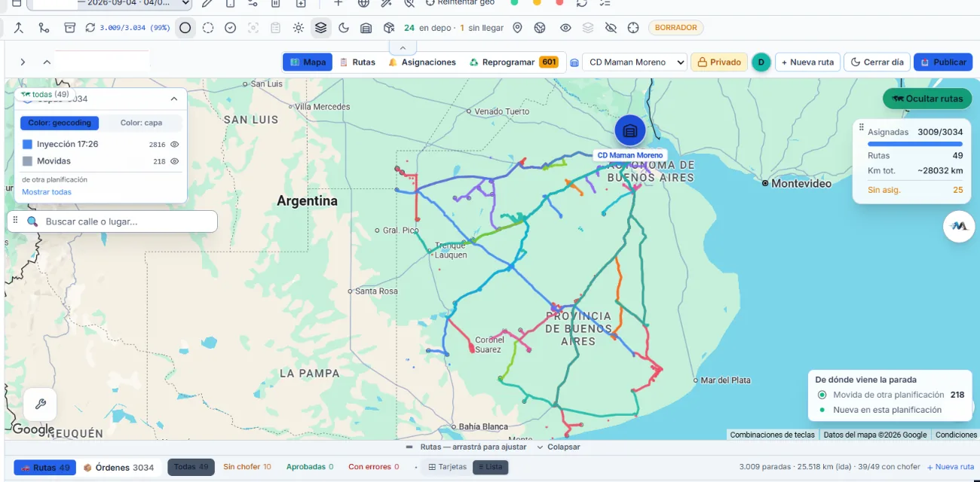980x482 pixels.
Task: Click the crosshair target icon
Action: (x=633, y=28)
